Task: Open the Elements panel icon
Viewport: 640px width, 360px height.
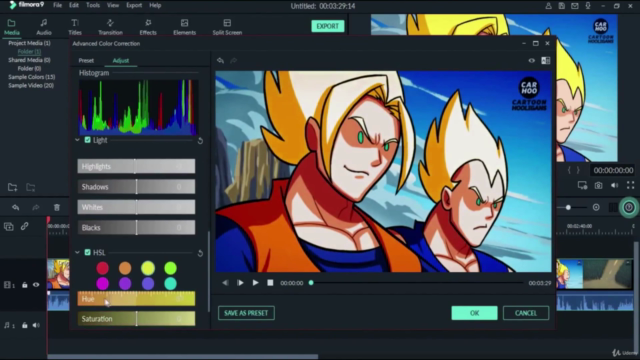Action: coord(184,23)
